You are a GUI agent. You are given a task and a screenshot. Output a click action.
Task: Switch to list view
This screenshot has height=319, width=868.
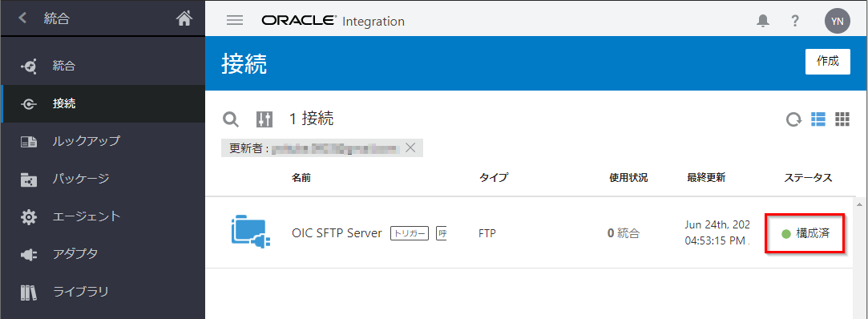pos(818,119)
